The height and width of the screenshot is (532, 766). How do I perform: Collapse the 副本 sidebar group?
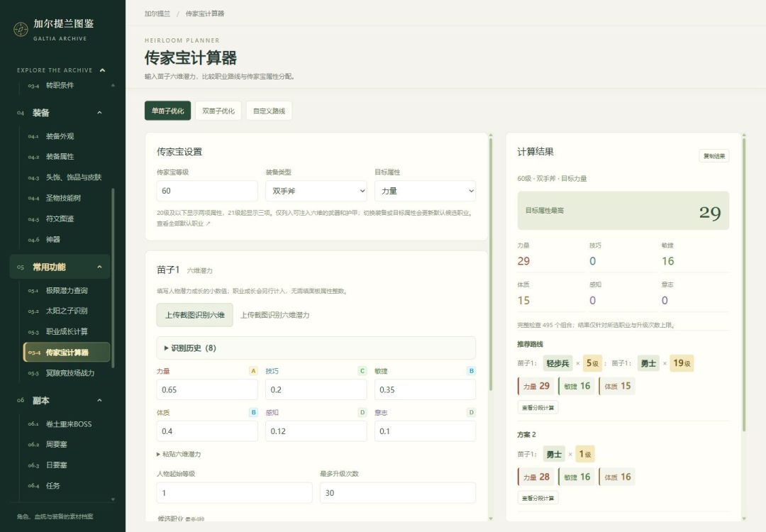point(100,401)
